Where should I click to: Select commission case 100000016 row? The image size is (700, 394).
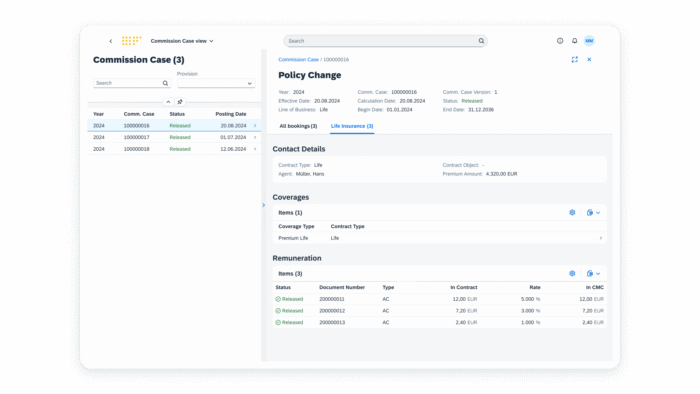pos(175,126)
